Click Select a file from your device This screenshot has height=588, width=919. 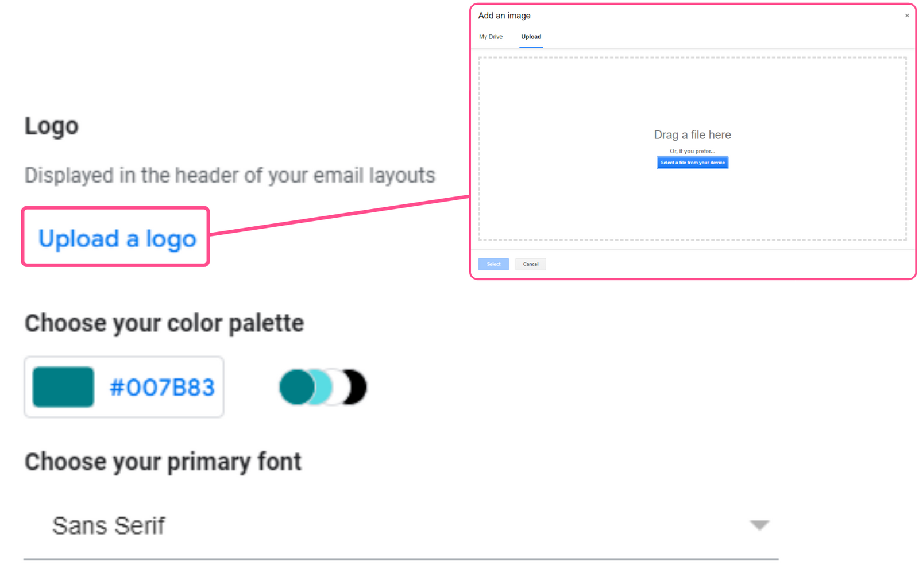(x=692, y=163)
